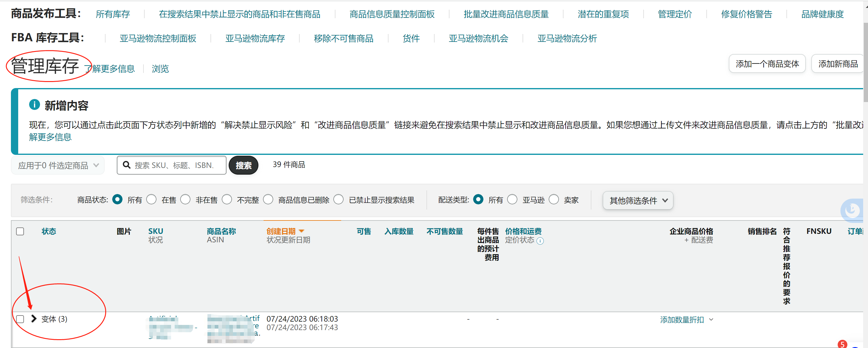Select the 非在售 radio button
This screenshot has width=868, height=348.
coord(185,200)
